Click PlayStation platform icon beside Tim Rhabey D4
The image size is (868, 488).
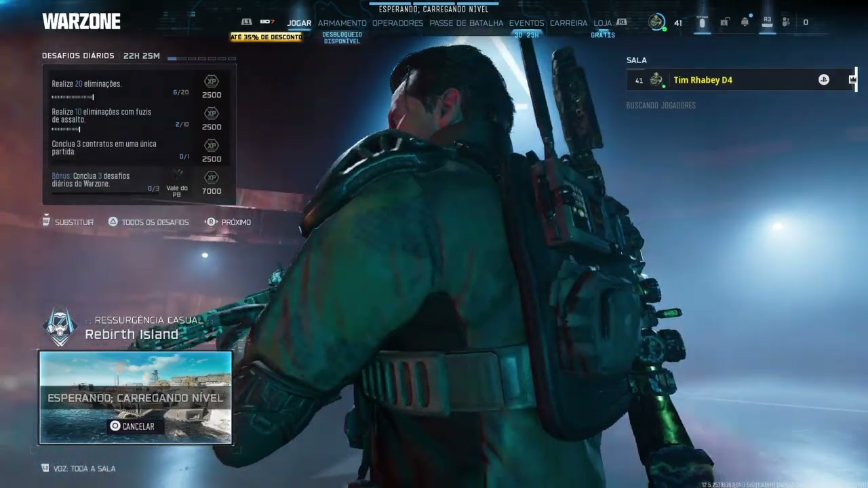824,80
